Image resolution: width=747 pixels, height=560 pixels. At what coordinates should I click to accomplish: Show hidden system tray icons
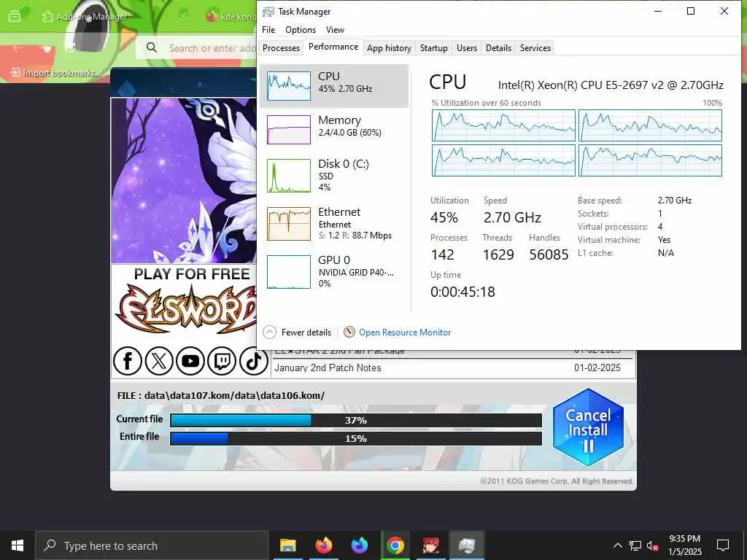[617, 545]
